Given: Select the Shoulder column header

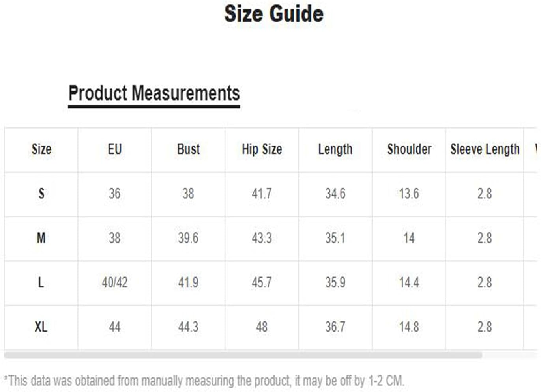Looking at the screenshot, I should pyautogui.click(x=409, y=149).
